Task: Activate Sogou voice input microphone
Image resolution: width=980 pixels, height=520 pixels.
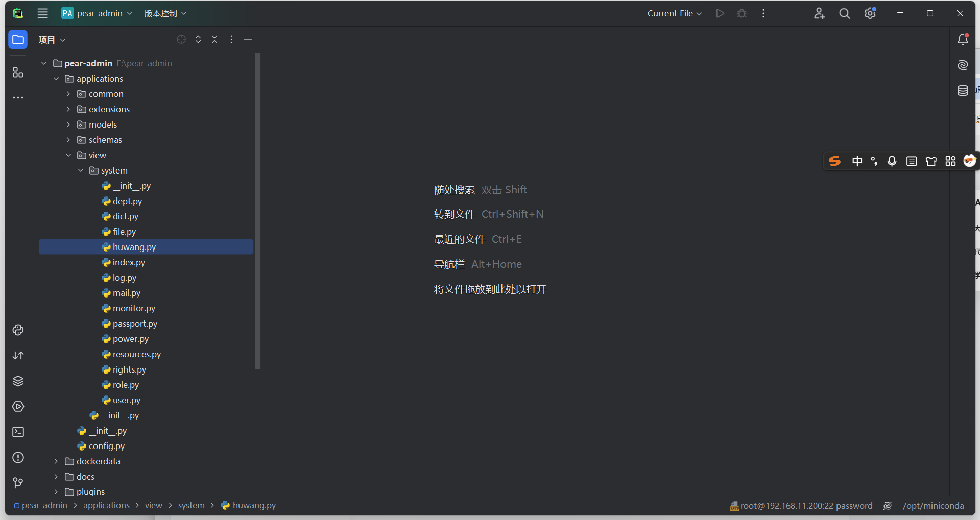Action: point(892,161)
